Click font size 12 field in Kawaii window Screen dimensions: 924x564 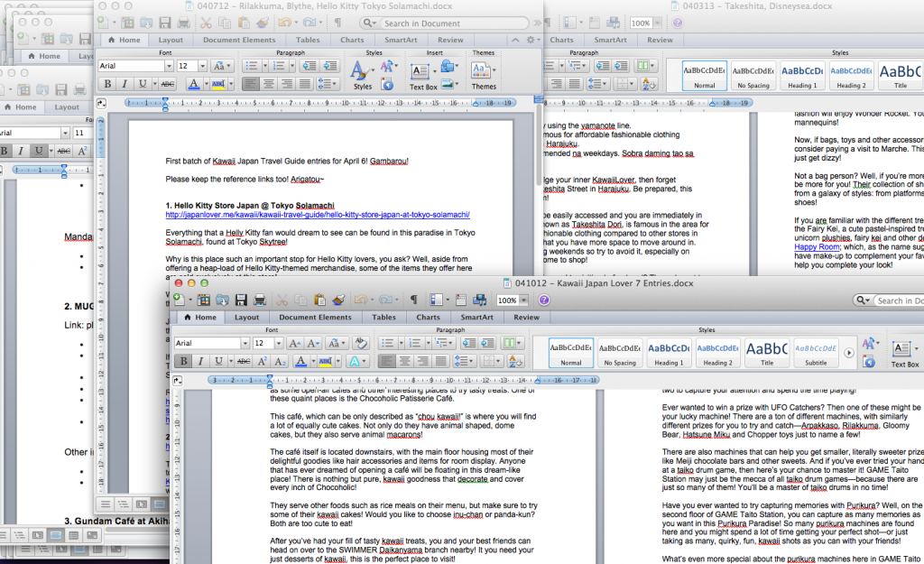[263, 343]
